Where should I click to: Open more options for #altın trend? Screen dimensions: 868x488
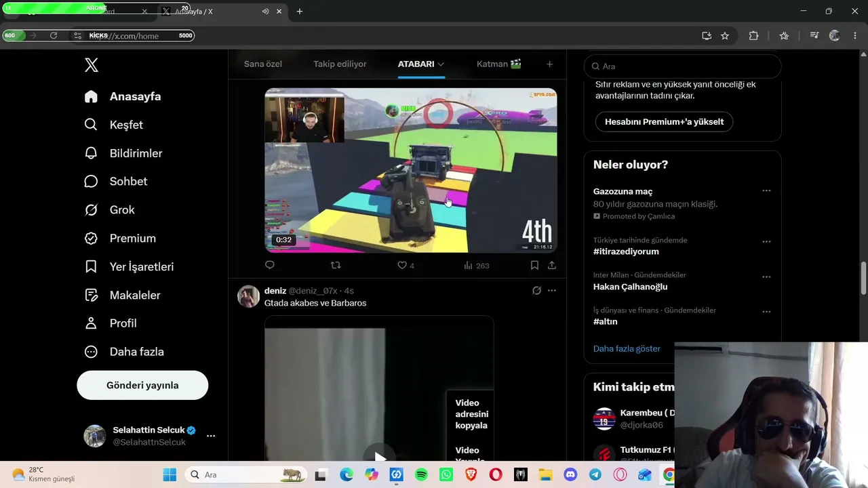point(766,312)
